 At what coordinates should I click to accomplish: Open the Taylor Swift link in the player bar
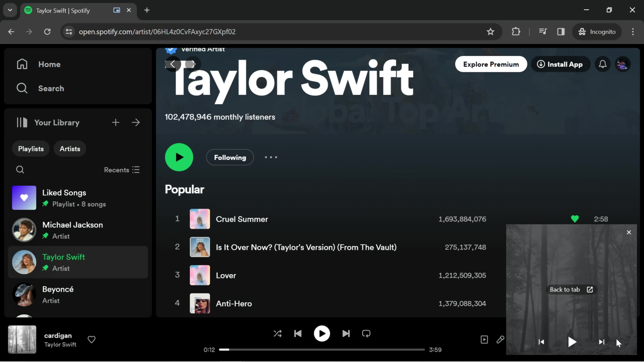(x=60, y=345)
